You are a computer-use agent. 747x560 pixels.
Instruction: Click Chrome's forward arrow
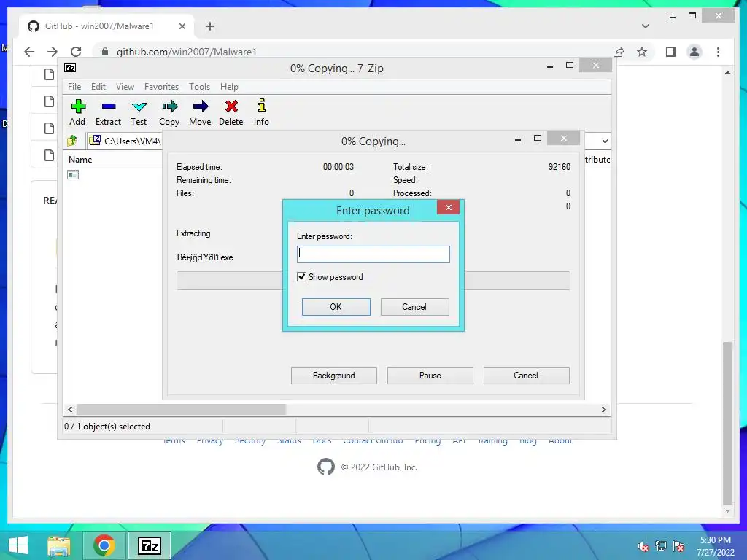(53, 52)
